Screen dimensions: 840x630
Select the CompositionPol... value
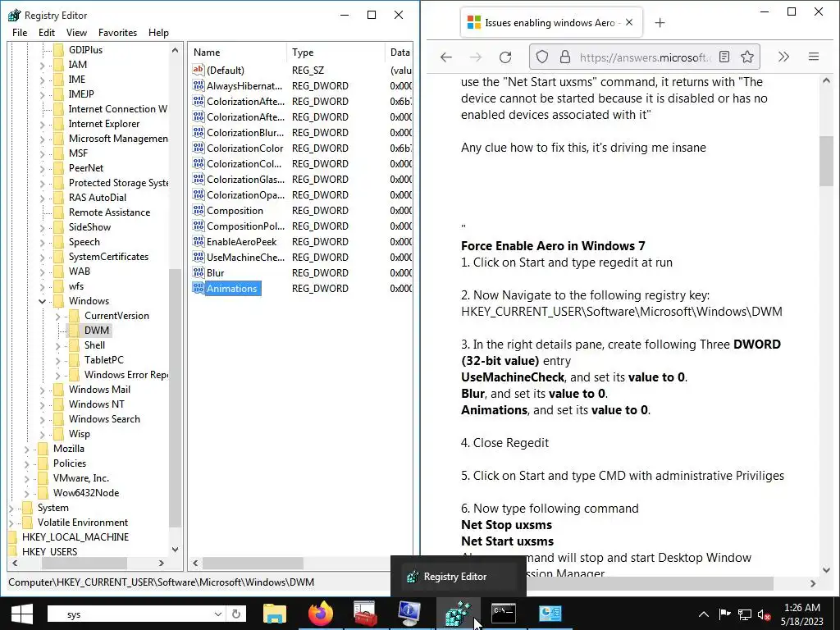pos(245,226)
